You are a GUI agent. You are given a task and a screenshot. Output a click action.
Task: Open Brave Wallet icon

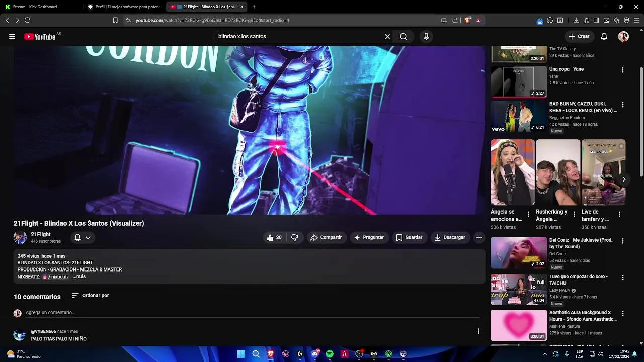pos(606,20)
